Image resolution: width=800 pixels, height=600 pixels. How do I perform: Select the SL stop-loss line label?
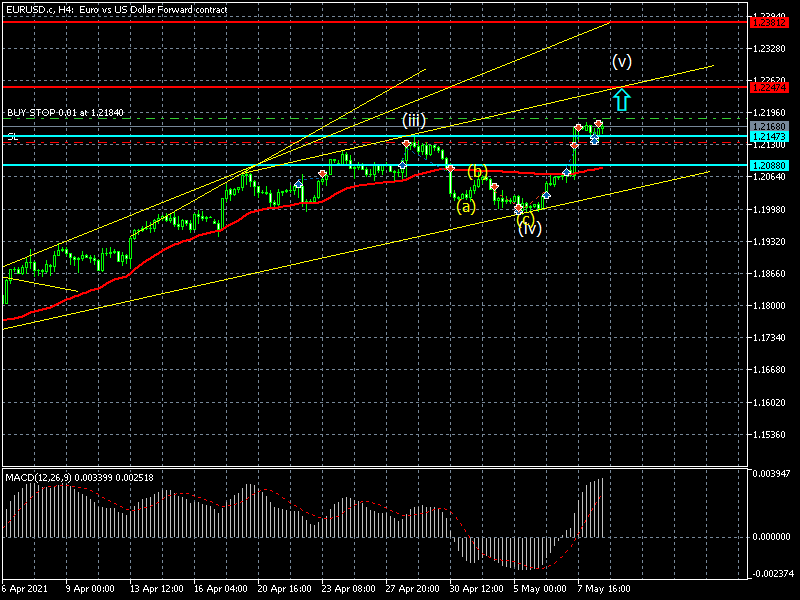[12, 136]
